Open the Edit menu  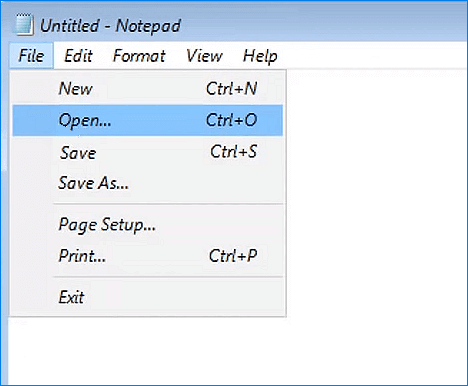point(78,55)
